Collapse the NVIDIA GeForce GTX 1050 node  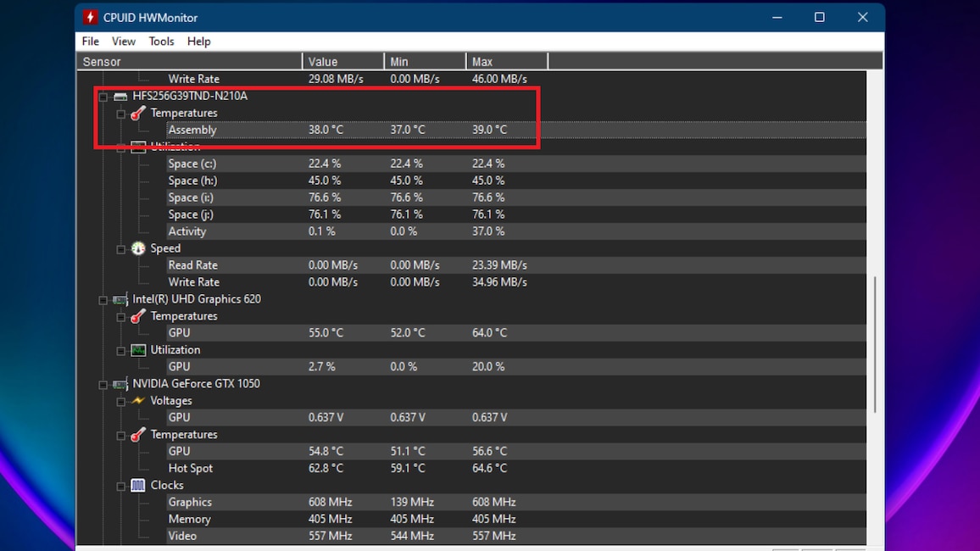[103, 385]
